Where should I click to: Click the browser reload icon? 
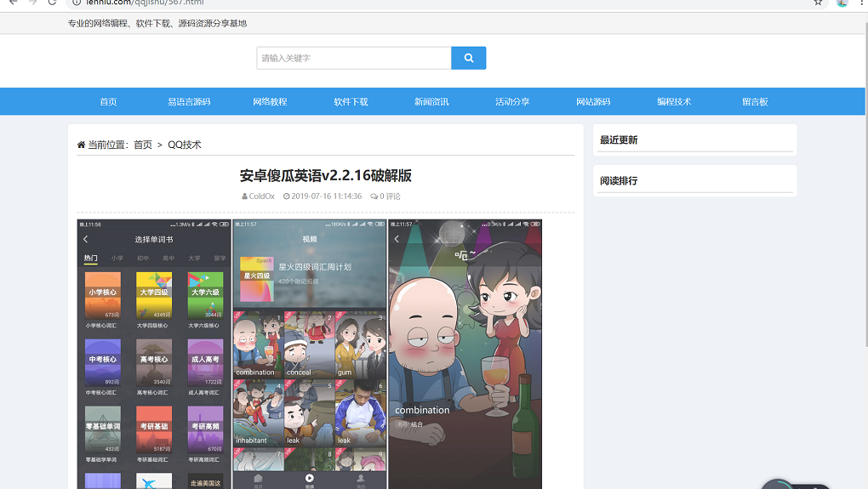(x=52, y=3)
